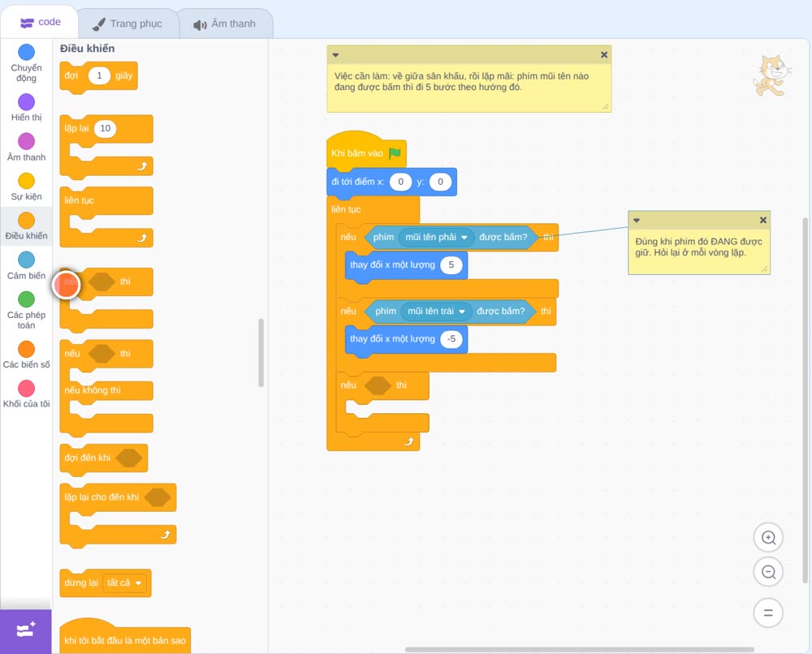
Task: Click the workspace horizontal scrollbar
Action: click(580, 649)
